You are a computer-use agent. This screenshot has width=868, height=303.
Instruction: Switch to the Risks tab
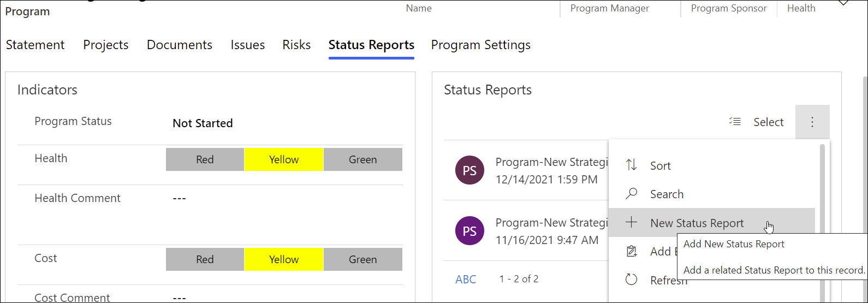pyautogui.click(x=296, y=45)
